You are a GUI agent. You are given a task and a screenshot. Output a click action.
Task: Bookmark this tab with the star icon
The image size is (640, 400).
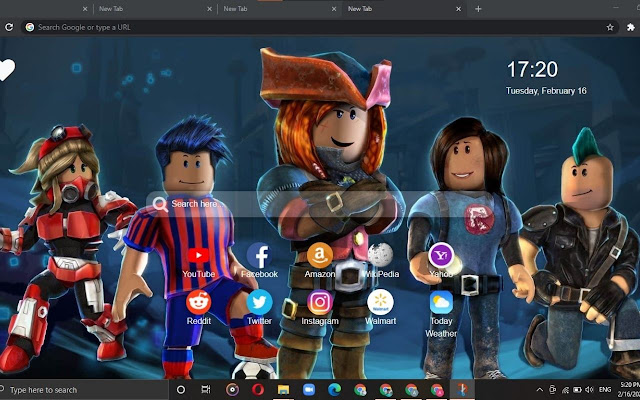pyautogui.click(x=610, y=27)
